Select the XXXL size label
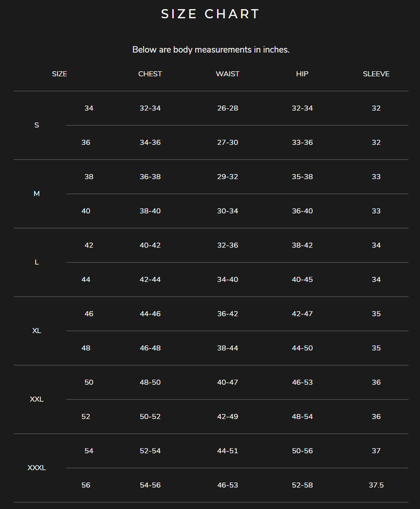The width and height of the screenshot is (420, 509). click(x=37, y=468)
